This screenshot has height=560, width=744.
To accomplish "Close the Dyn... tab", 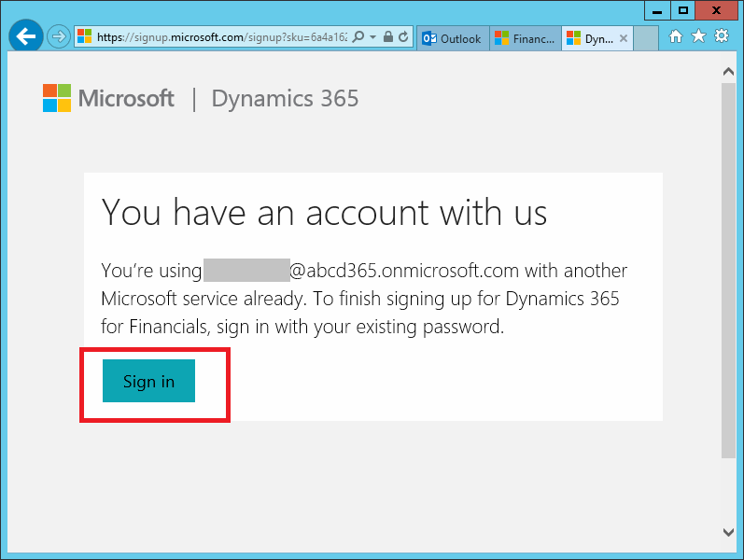I will pyautogui.click(x=624, y=38).
